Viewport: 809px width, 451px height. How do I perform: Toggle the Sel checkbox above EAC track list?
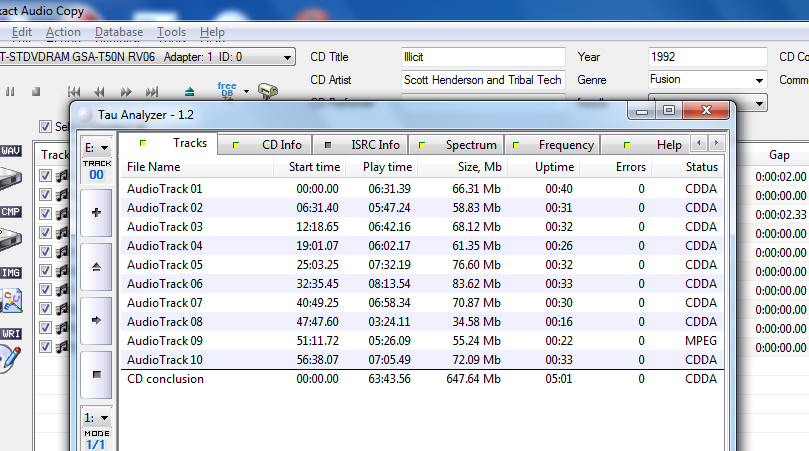point(45,126)
